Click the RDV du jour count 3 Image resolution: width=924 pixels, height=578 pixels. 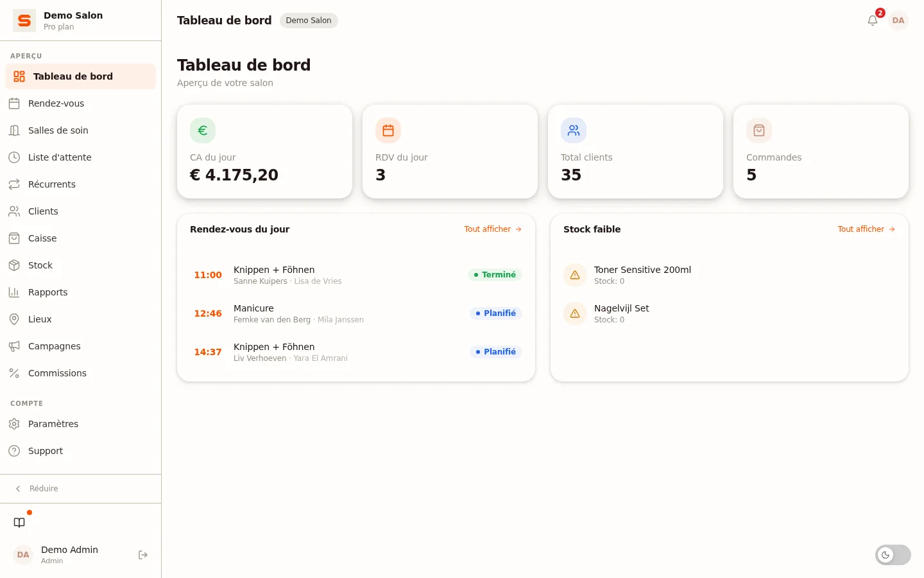pos(381,175)
